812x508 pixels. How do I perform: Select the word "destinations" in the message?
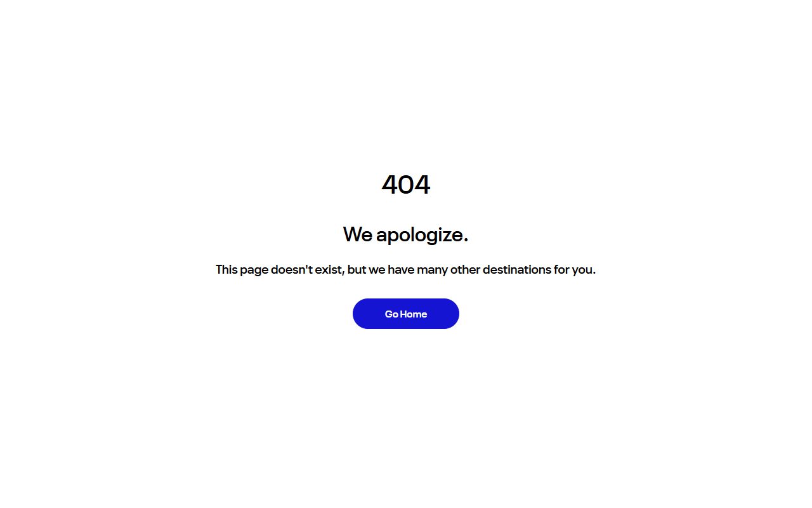coord(517,269)
